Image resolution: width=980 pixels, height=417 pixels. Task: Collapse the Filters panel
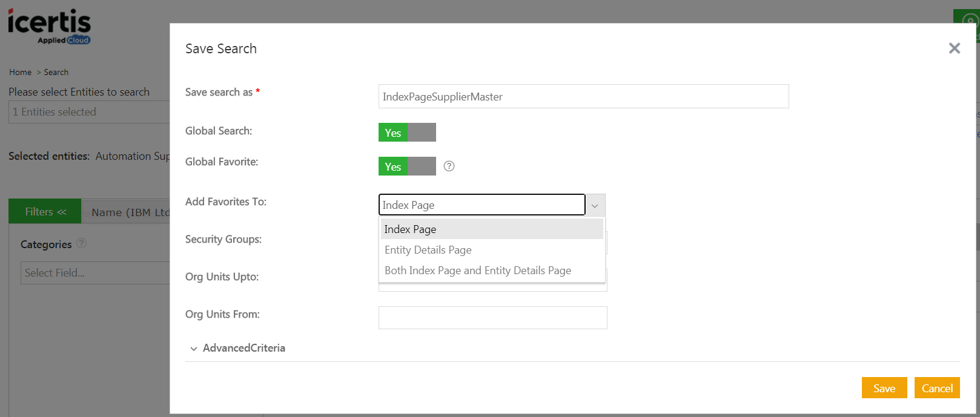point(45,212)
